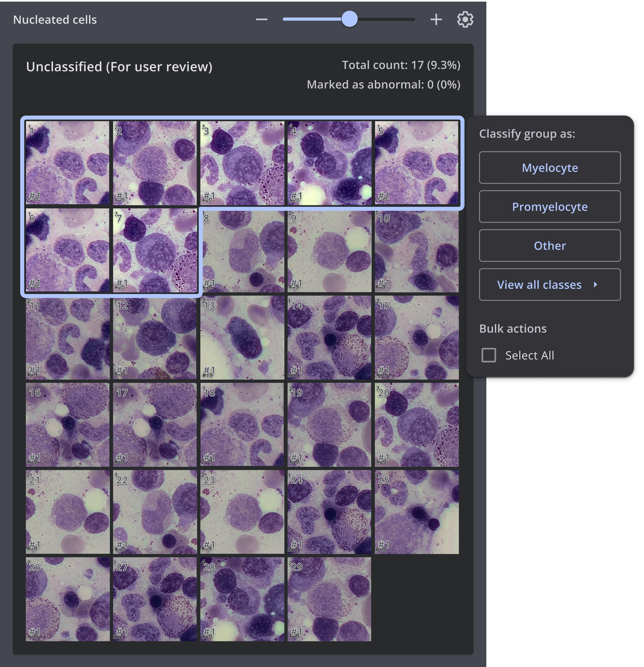
Task: Select cell thumbnail number 9
Action: point(329,252)
